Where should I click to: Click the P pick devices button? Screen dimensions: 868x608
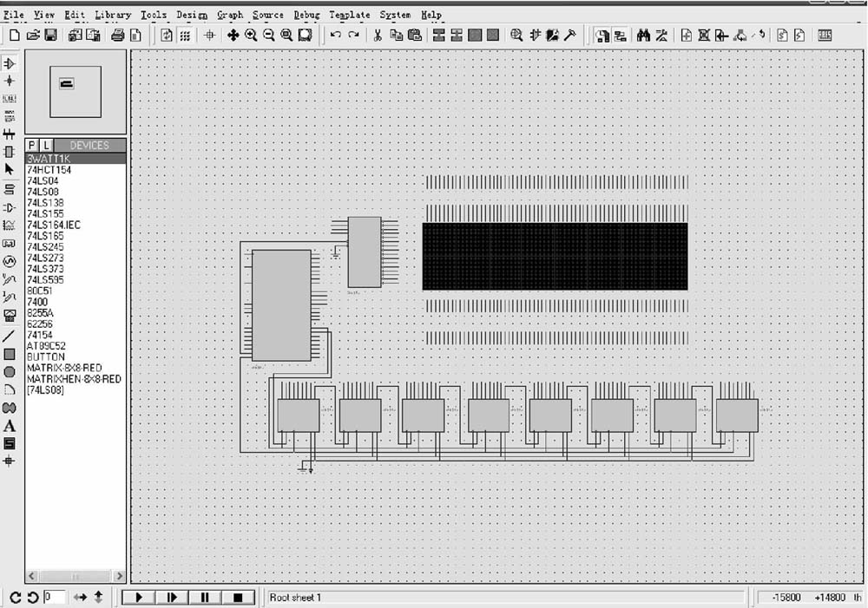pos(32,146)
